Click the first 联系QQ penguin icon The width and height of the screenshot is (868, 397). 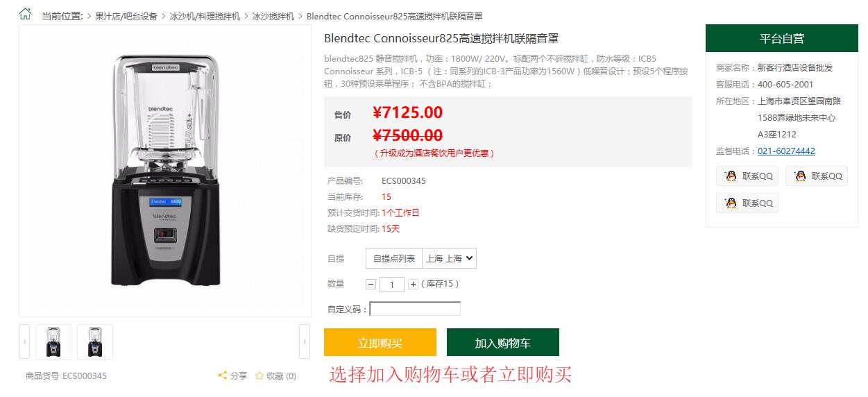(x=731, y=176)
